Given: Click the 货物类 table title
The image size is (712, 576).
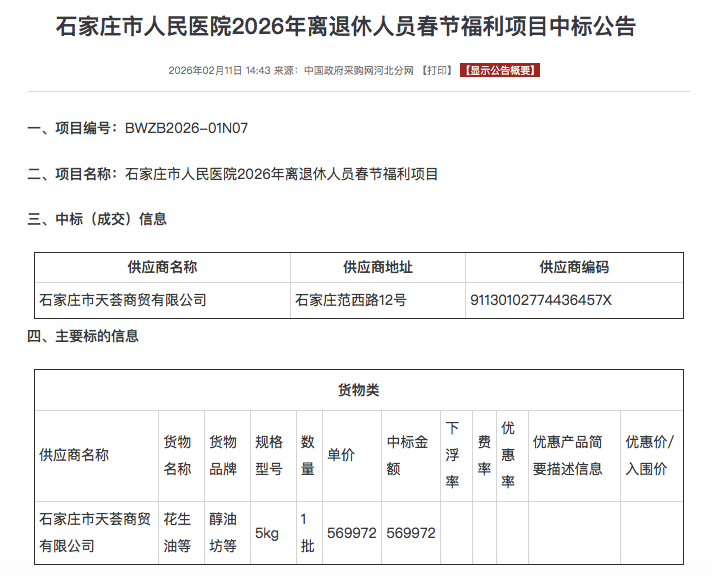Looking at the screenshot, I should click(359, 390).
